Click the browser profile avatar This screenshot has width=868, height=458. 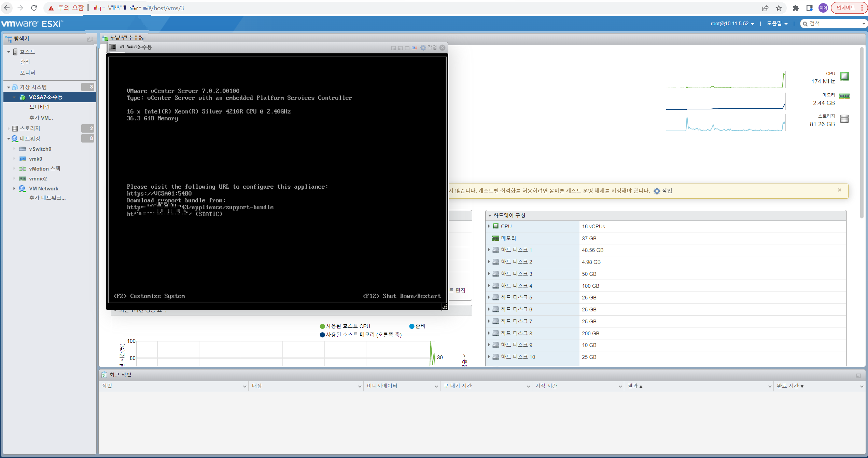pyautogui.click(x=823, y=8)
